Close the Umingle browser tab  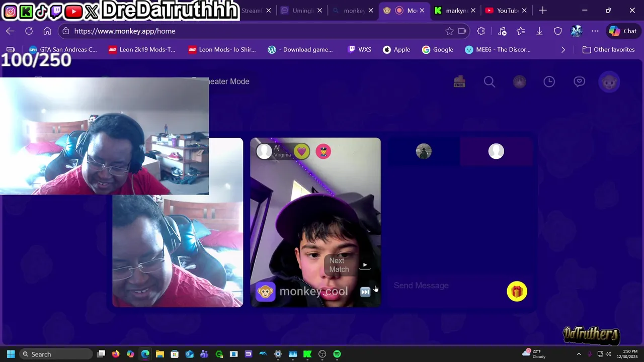(320, 11)
